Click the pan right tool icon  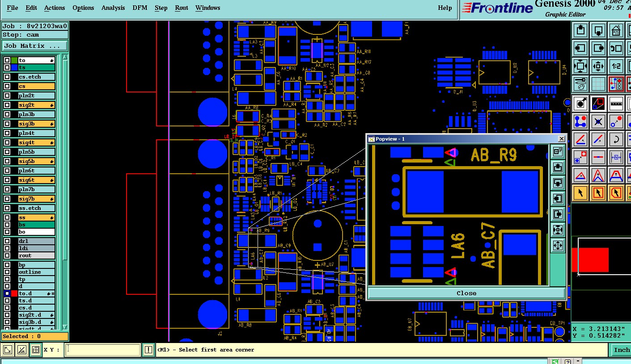tap(598, 48)
